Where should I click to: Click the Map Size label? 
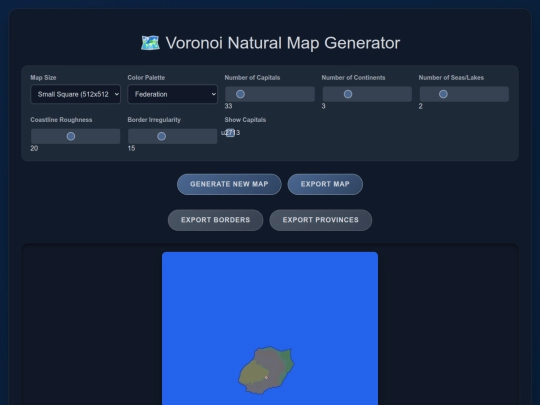click(43, 77)
